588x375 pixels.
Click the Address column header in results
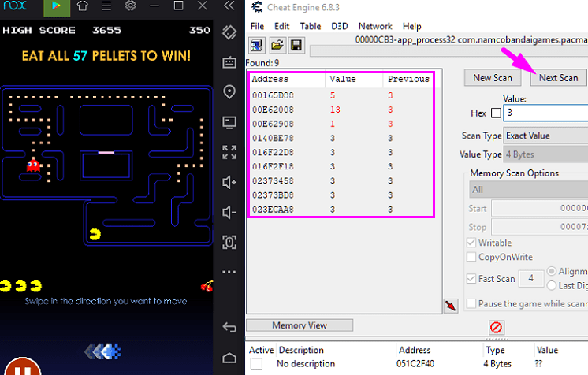[287, 79]
